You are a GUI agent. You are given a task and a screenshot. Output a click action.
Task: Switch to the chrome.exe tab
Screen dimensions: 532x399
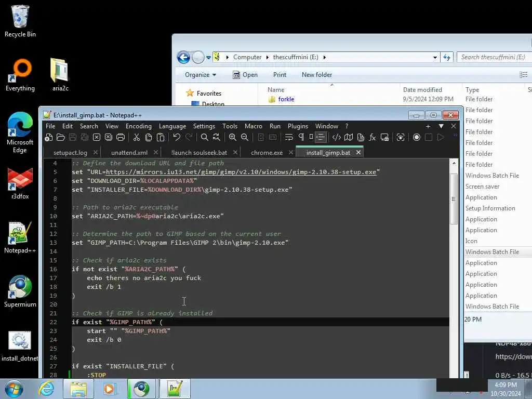267,153
